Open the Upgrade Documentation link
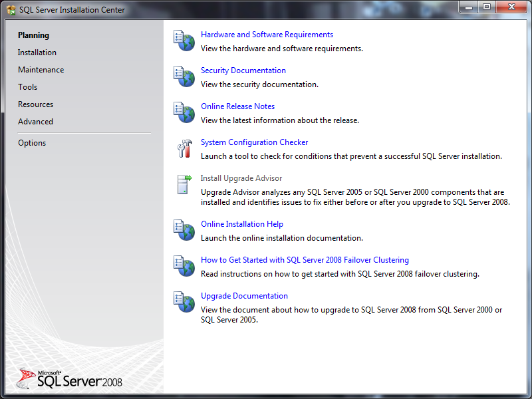The image size is (532, 399). point(244,296)
